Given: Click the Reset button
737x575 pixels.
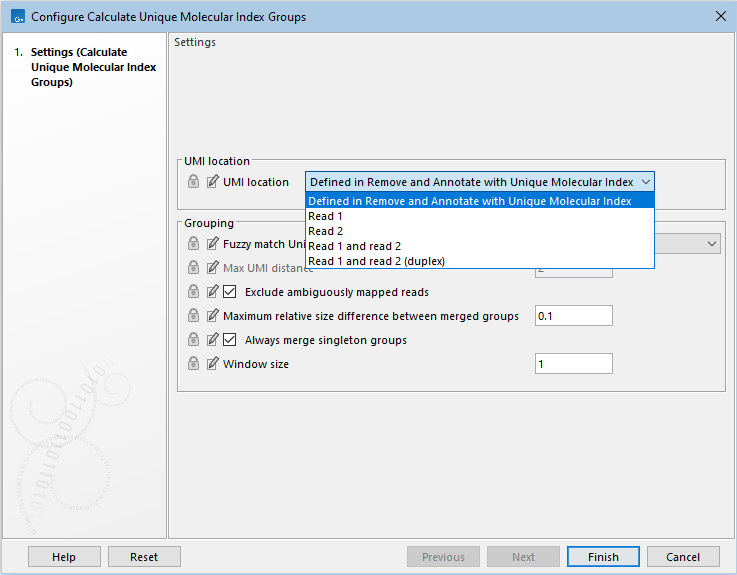Looking at the screenshot, I should pyautogui.click(x=144, y=557).
